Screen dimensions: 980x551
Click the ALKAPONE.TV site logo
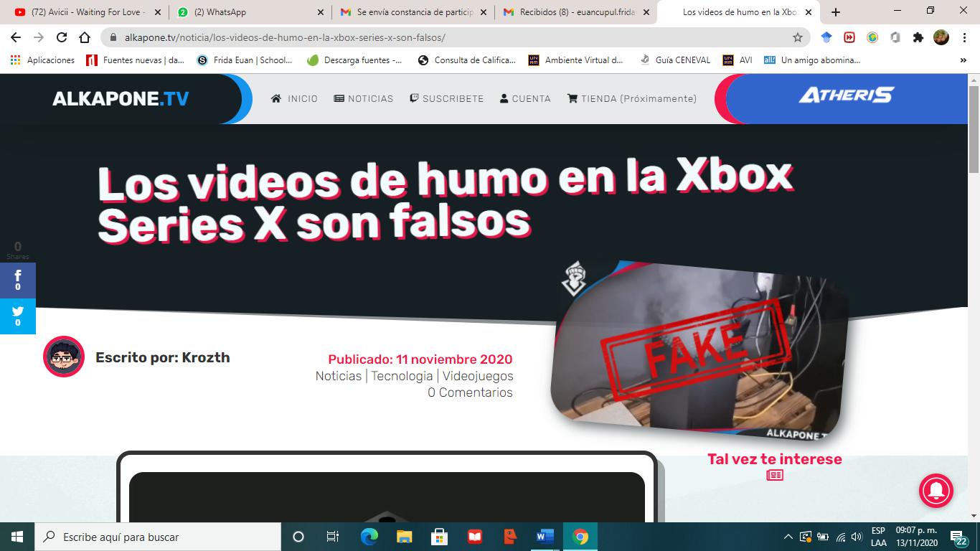(121, 98)
